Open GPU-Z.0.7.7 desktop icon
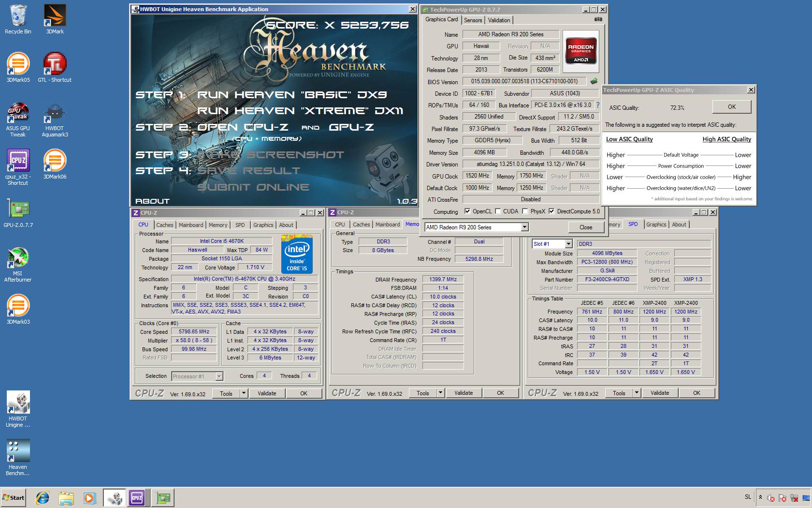 18,213
